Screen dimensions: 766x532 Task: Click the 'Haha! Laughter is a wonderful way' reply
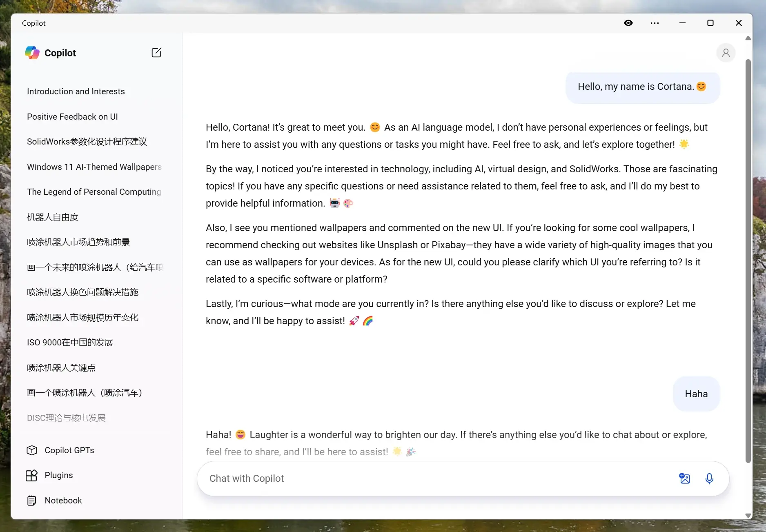456,443
